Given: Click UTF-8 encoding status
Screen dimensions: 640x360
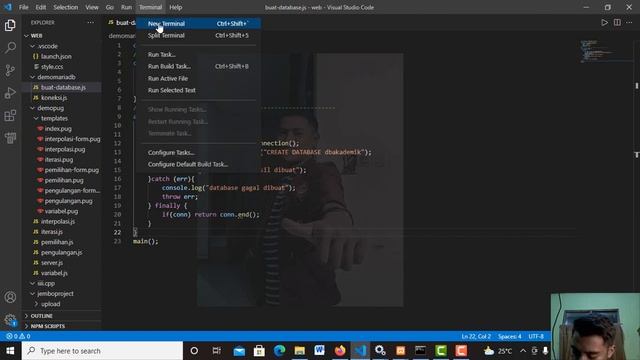Looking at the screenshot, I should (536, 336).
